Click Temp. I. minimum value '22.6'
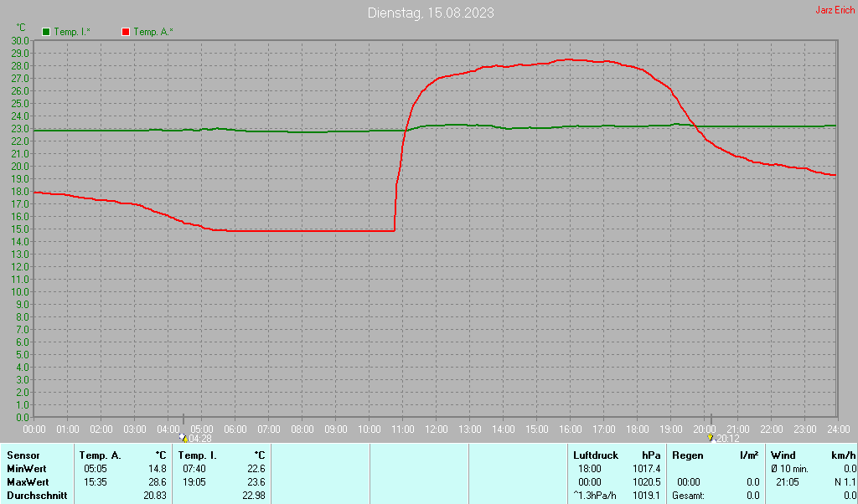Image resolution: width=858 pixels, height=504 pixels. 256,469
